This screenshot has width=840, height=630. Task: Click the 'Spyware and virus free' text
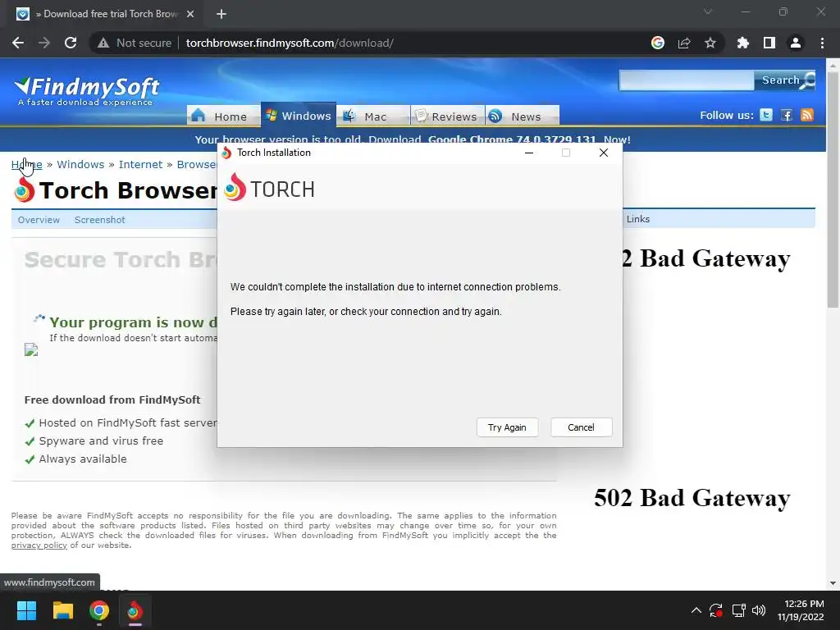(101, 441)
